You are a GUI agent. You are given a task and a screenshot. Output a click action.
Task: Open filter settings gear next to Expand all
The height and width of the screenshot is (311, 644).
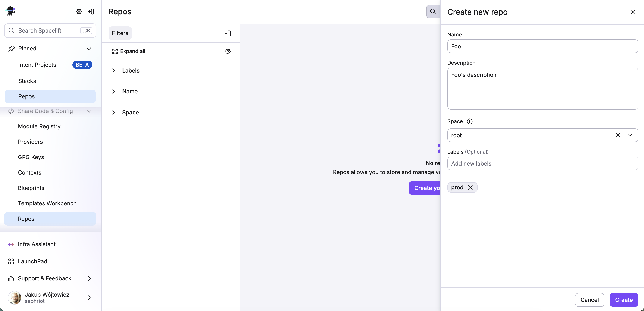coord(228,51)
